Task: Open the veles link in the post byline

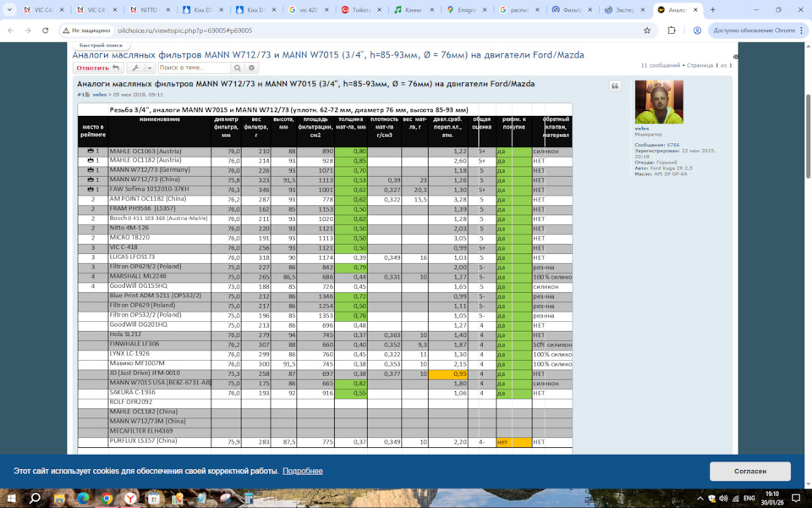Action: [100, 95]
